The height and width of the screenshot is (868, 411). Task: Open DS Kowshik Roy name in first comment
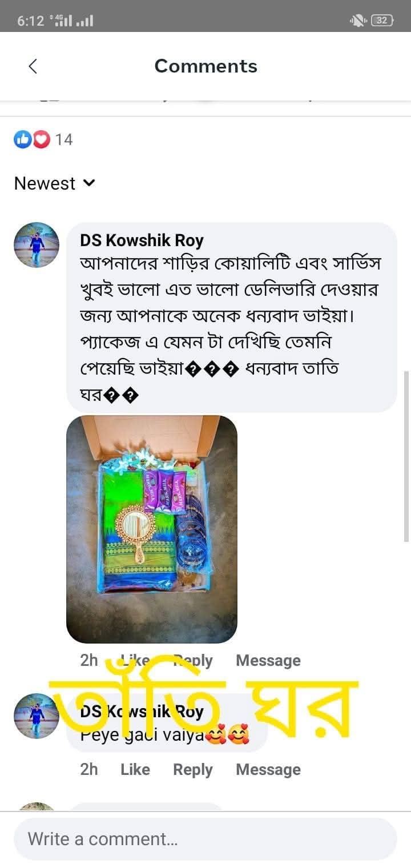[142, 241]
